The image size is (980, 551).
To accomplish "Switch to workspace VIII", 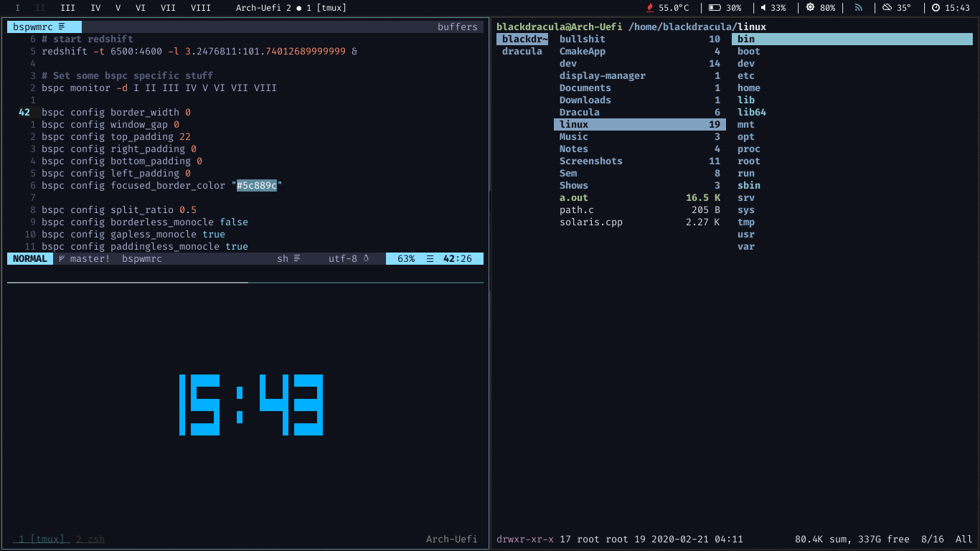I will [x=201, y=8].
